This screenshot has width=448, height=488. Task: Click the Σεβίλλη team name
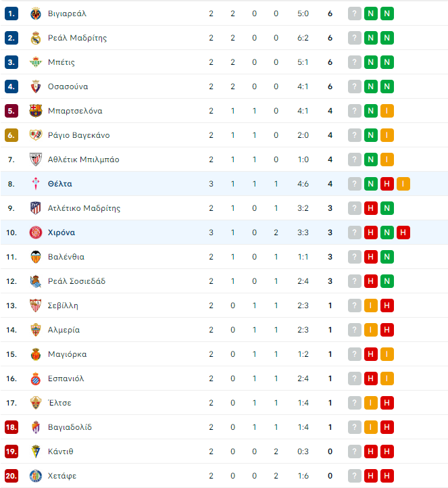[x=63, y=306]
